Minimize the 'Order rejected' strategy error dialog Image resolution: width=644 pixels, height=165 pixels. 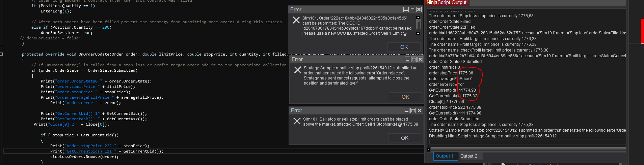pyautogui.click(x=407, y=59)
